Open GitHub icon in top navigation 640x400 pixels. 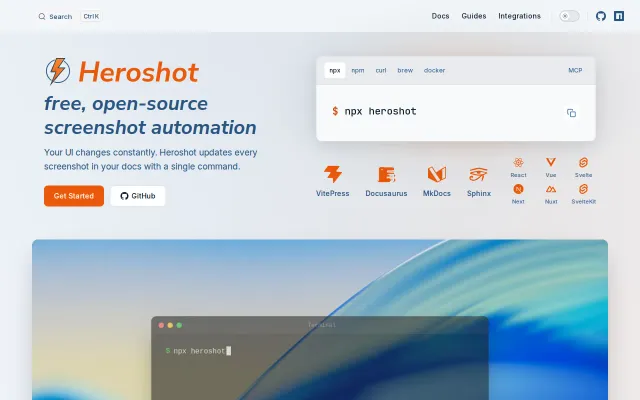(600, 16)
